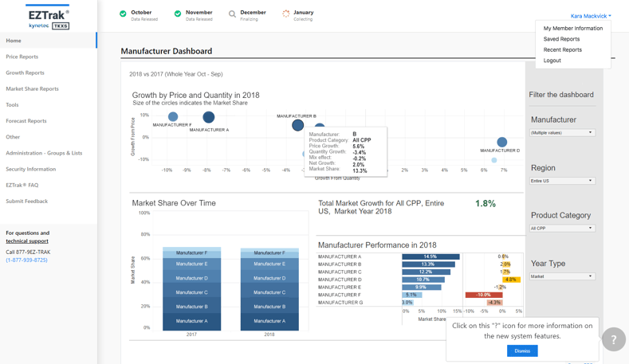
Task: Click the Market Share Over Time title
Action: [x=174, y=203]
